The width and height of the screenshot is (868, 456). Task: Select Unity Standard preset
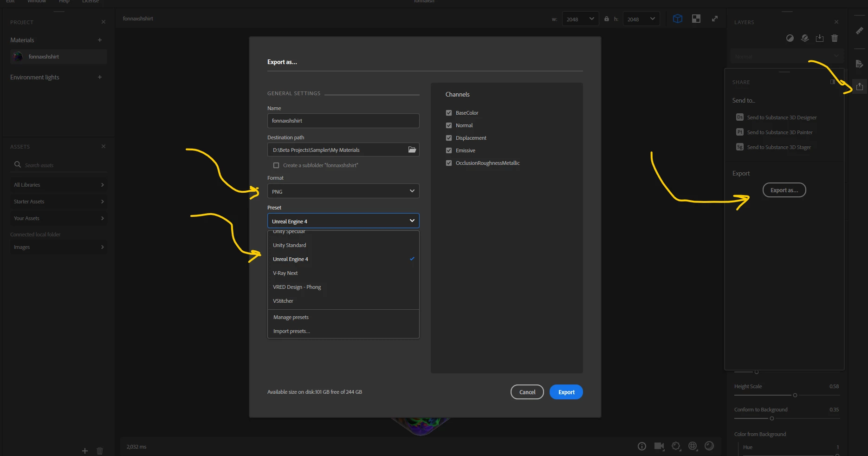[343, 245]
